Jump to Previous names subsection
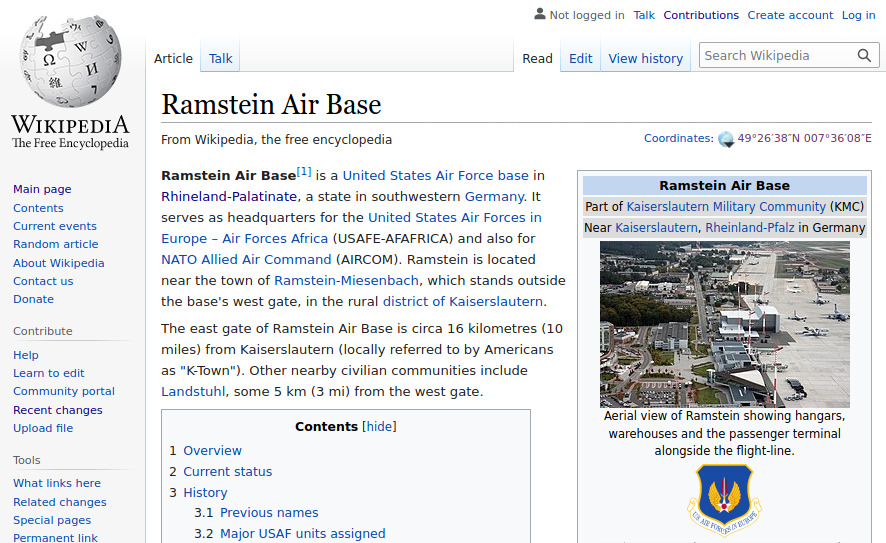This screenshot has width=886, height=543. [269, 512]
